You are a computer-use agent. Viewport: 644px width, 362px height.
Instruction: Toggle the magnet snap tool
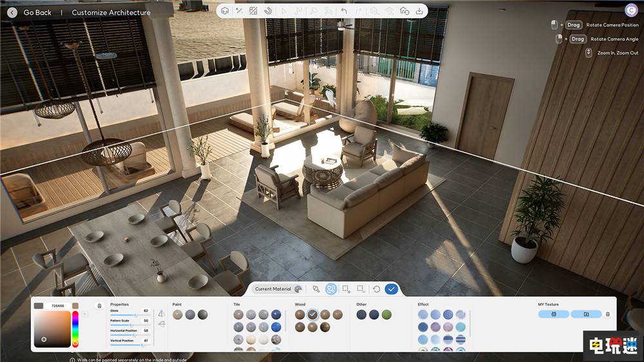coord(269,11)
